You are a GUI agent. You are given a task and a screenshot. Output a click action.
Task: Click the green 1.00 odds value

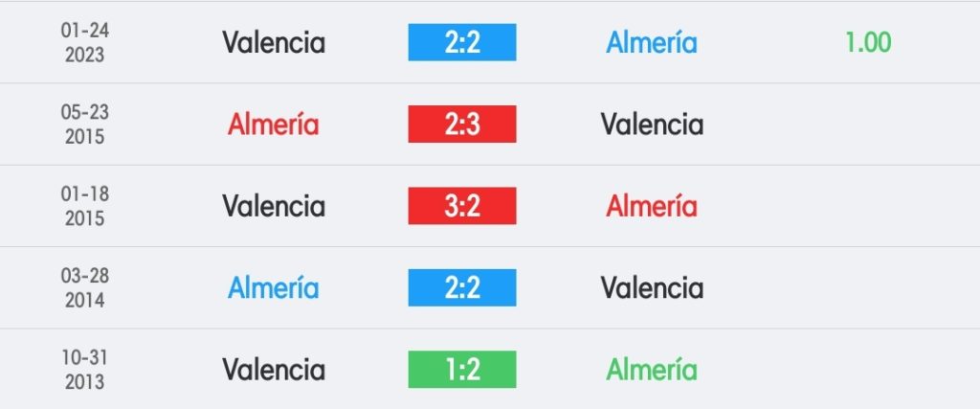click(868, 42)
